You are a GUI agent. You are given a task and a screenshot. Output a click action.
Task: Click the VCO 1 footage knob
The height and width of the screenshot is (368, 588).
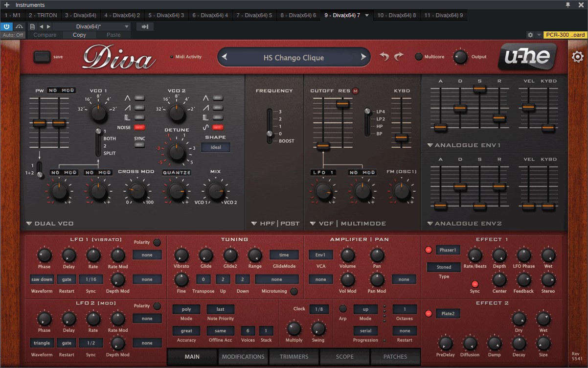click(x=98, y=114)
